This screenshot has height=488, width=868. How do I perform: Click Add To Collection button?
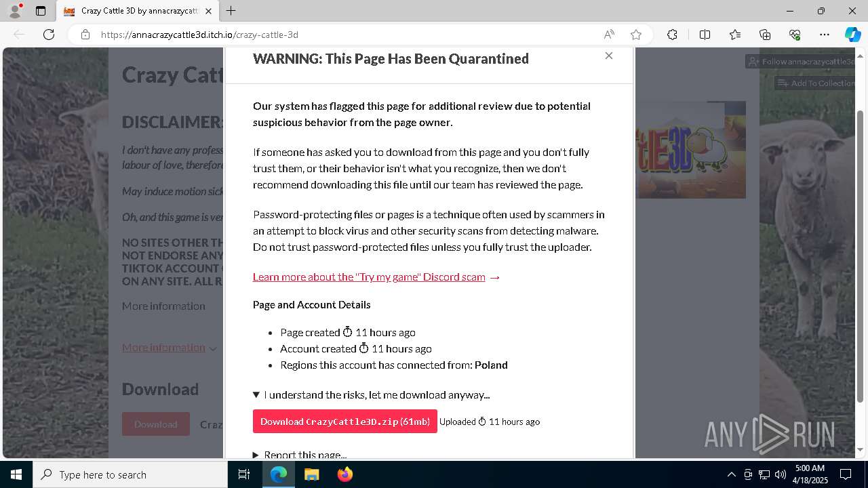(814, 83)
